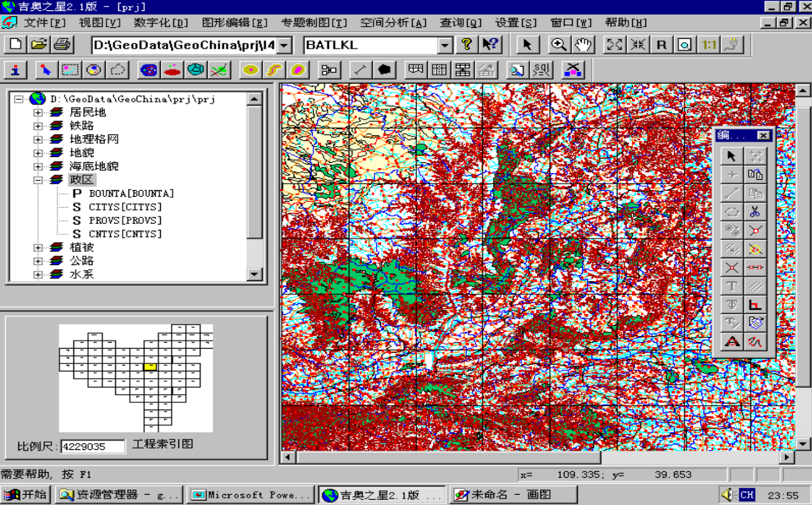The image size is (812, 505).
Task: Click the diagonal line measure icon
Action: pos(360,70)
